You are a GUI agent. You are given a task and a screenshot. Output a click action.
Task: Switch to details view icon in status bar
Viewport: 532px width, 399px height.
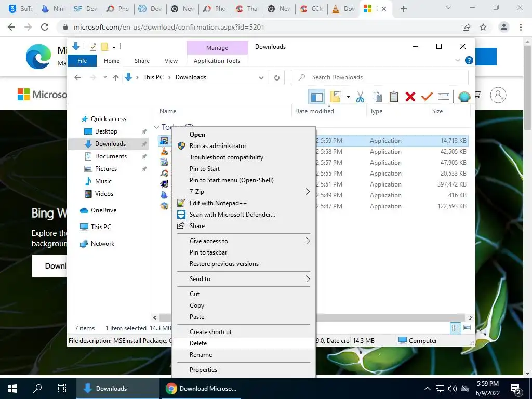[456, 328]
